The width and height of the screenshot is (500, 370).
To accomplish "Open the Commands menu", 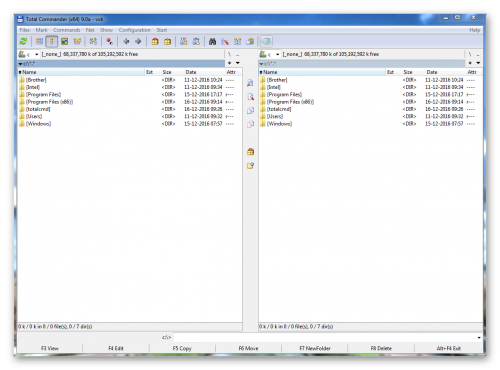I will (67, 30).
